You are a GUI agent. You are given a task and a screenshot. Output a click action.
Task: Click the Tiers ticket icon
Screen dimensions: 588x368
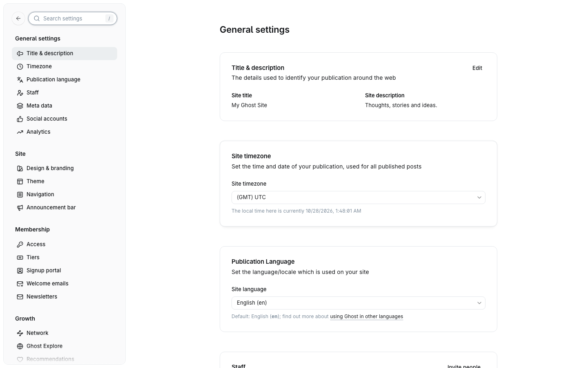click(x=20, y=258)
